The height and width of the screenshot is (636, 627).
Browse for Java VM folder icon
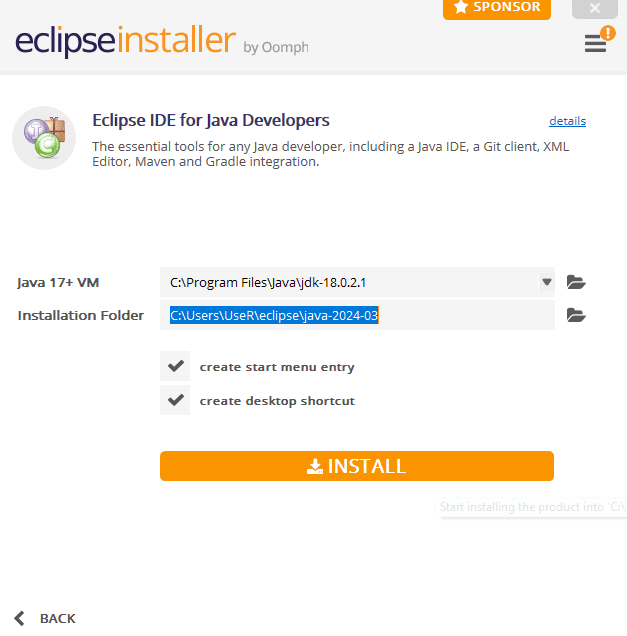point(576,282)
